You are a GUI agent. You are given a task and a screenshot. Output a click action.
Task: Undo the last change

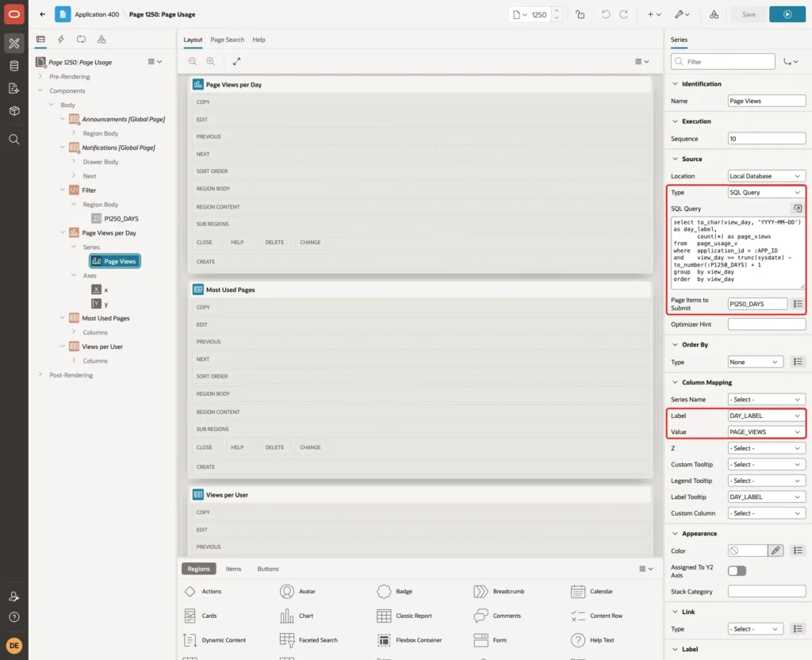tap(605, 14)
